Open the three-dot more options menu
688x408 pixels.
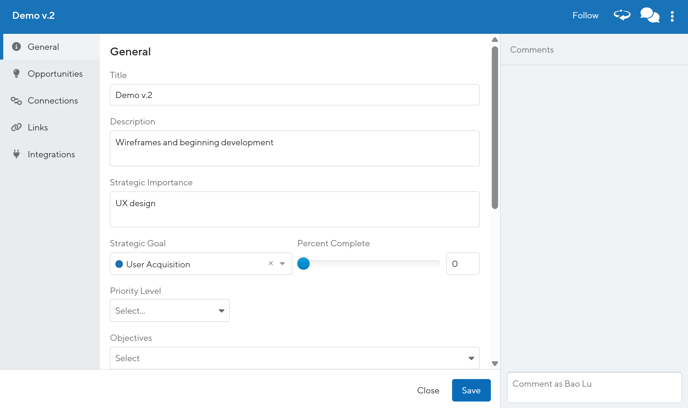[x=672, y=16]
